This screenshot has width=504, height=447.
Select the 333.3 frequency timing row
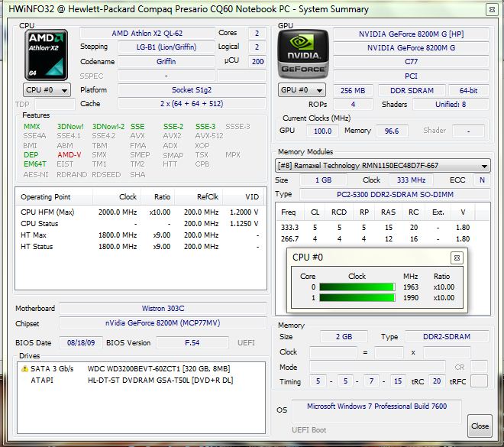click(383, 228)
